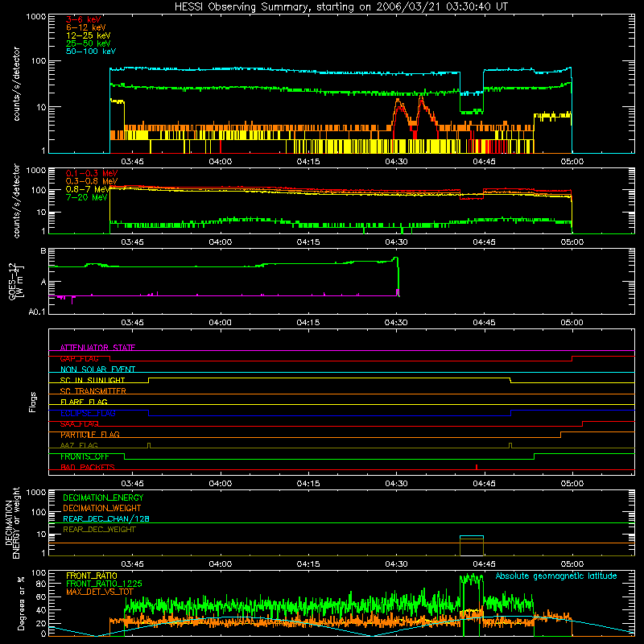
Task: Select the blue ECLIPSE_FLAG label
Action: point(88,413)
